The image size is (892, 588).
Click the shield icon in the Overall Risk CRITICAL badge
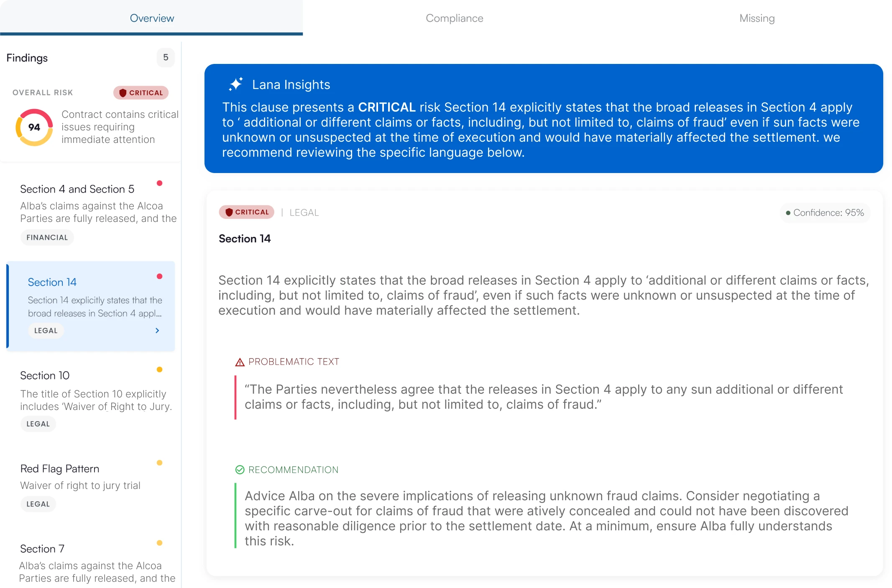[123, 93]
